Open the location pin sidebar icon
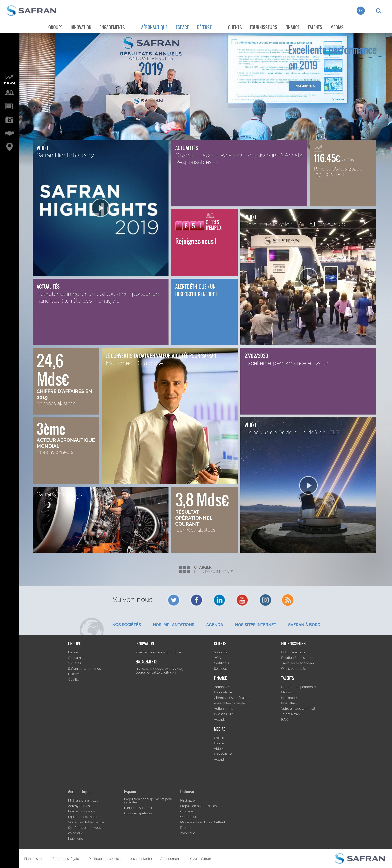The height and width of the screenshot is (868, 392). point(9,147)
